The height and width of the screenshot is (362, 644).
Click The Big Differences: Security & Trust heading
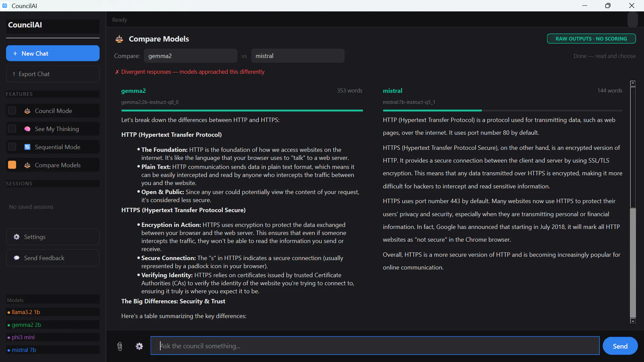pos(173,301)
